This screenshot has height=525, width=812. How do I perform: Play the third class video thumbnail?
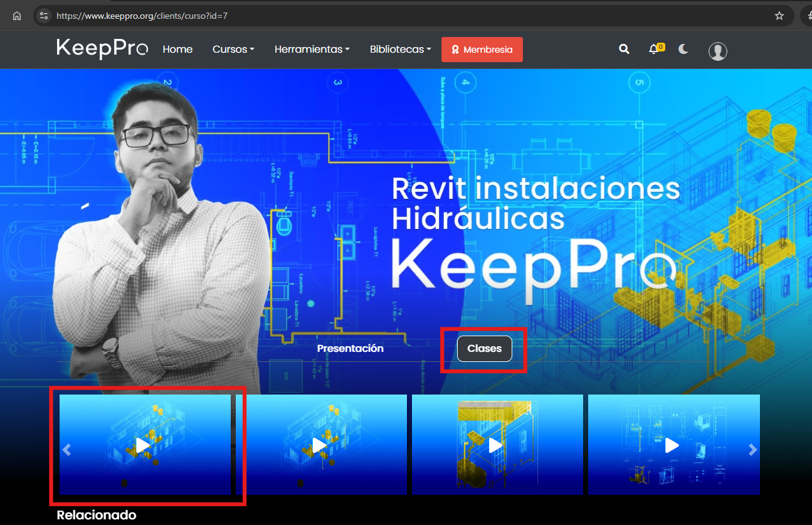pos(497,445)
